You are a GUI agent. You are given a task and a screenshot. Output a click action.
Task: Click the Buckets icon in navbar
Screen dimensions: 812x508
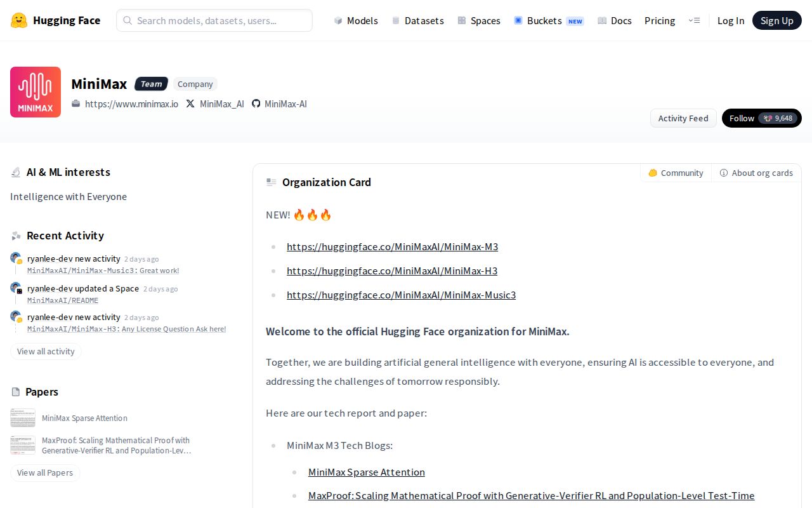tap(518, 20)
